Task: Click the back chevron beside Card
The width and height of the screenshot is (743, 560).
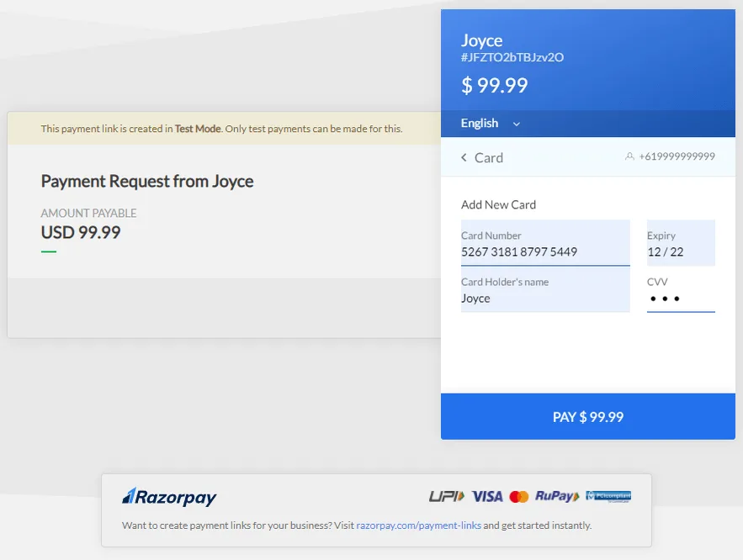Action: tap(464, 157)
